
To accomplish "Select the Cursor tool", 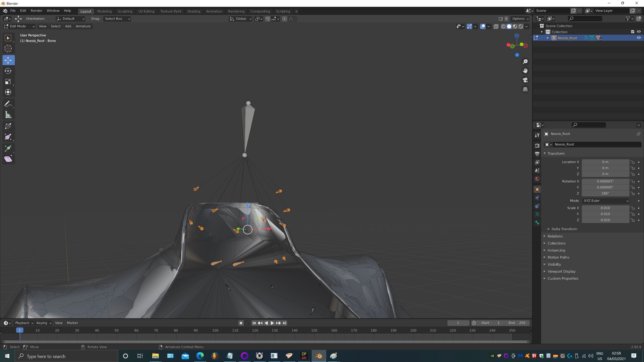I will (8, 49).
